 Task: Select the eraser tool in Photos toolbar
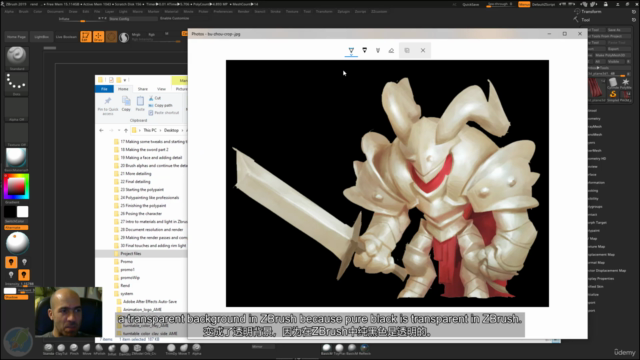pos(391,50)
